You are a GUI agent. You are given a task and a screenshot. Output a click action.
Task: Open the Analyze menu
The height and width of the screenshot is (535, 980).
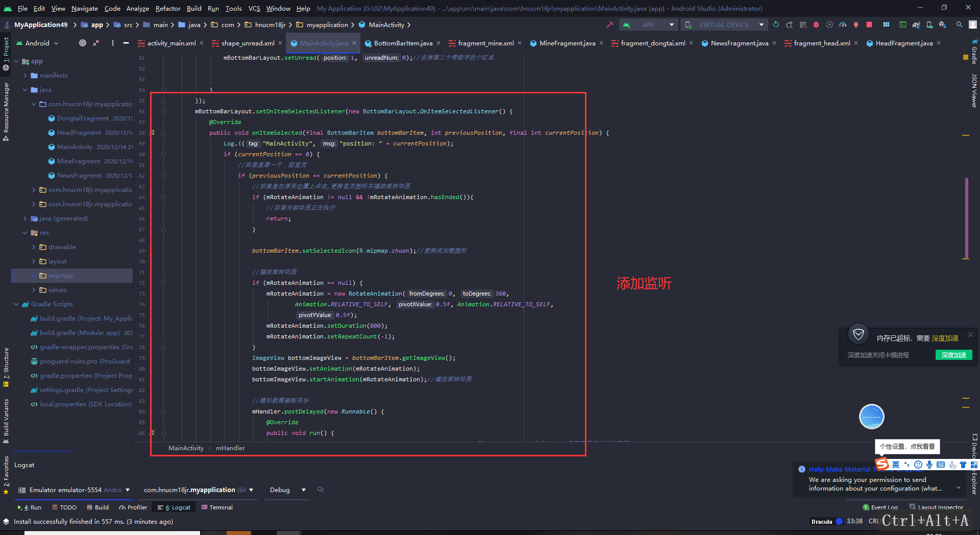click(x=137, y=8)
